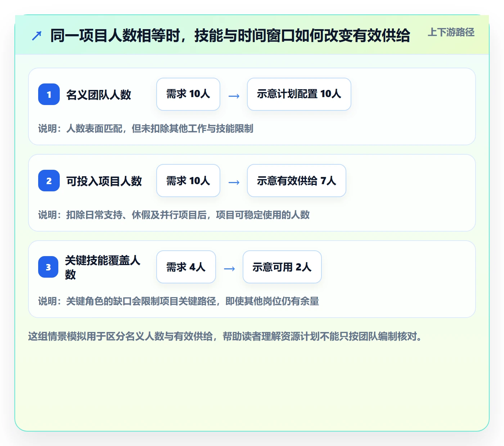Select the 需求 10人 chip in the 可投入项目人数 row
Screen dimensions: 504x446
(x=188, y=181)
